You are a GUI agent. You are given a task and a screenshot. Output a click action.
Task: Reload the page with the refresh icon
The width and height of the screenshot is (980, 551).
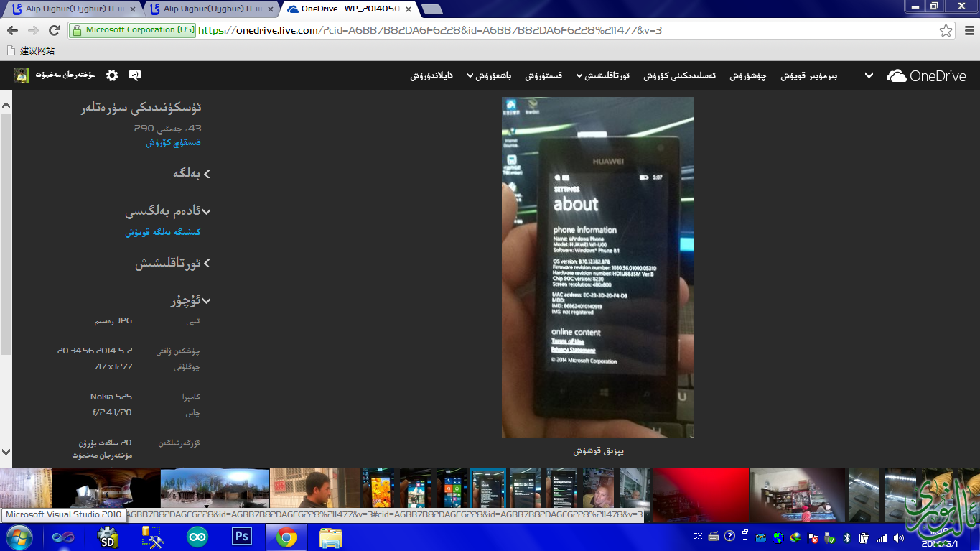point(54,30)
